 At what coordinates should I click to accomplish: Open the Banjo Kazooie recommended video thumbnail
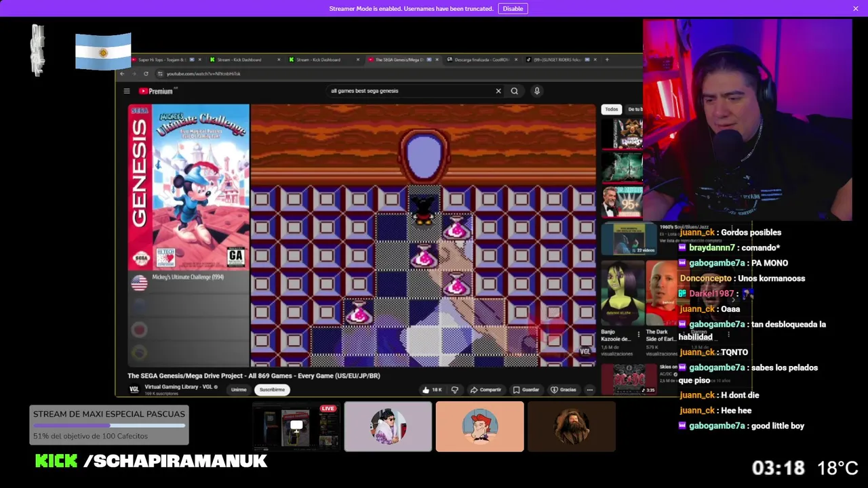[622, 293]
